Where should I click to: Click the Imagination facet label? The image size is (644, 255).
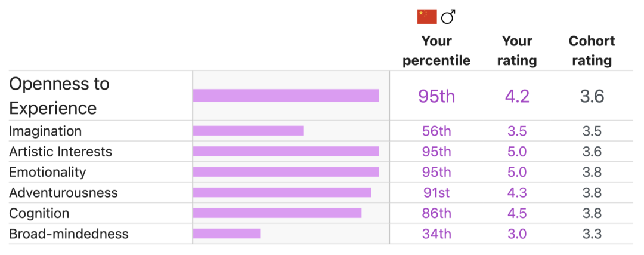pos(45,131)
